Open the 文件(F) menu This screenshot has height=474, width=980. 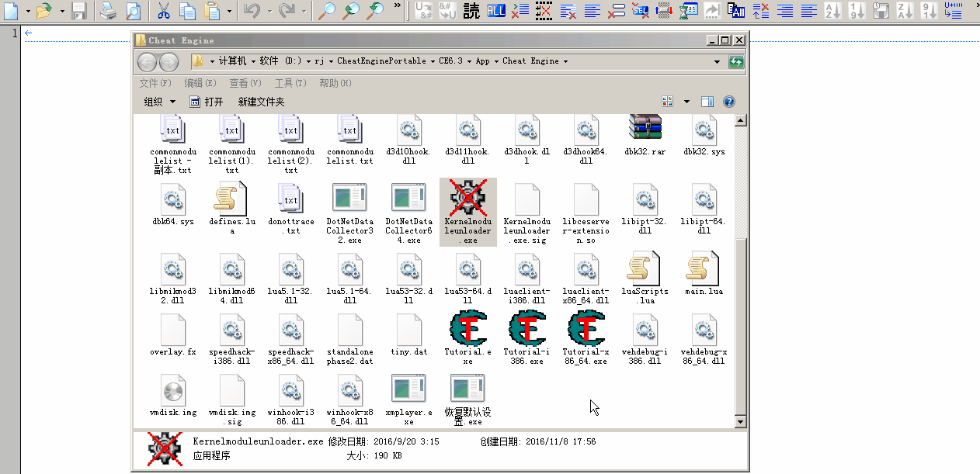point(155,83)
